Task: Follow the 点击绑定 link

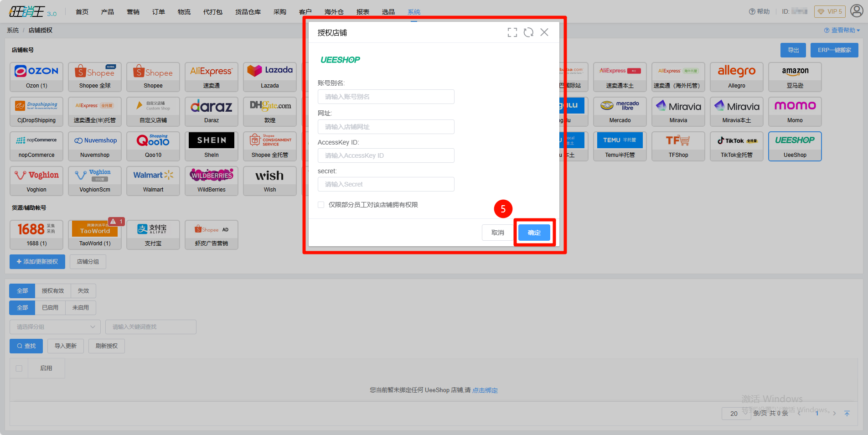Action: coord(485,390)
